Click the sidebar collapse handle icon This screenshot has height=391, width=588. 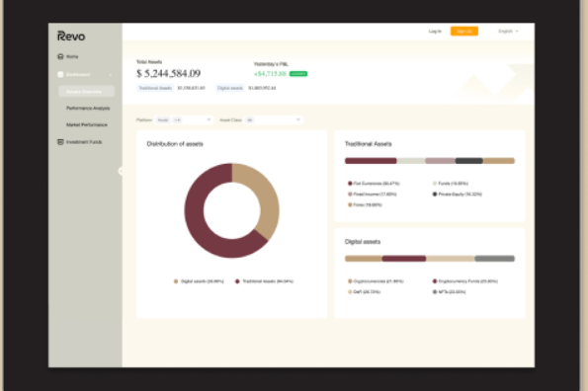[121, 171]
